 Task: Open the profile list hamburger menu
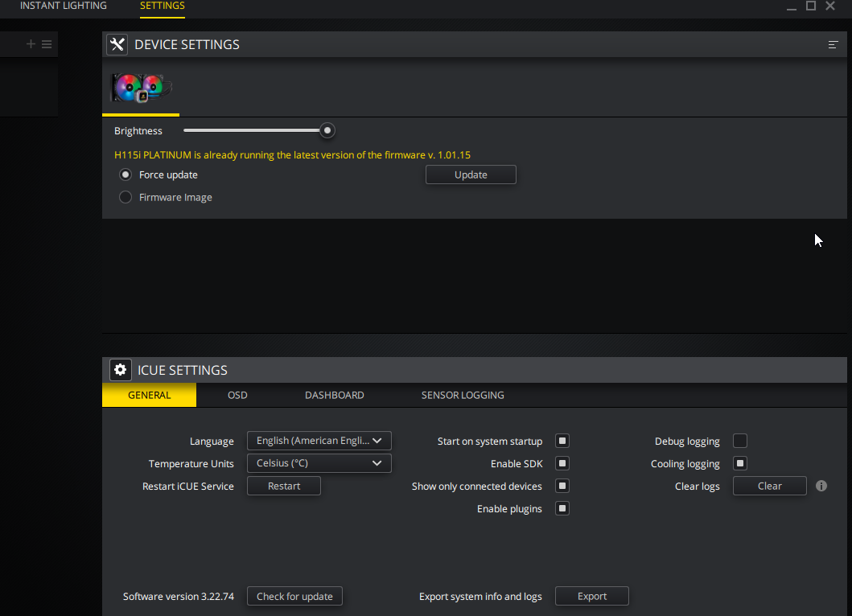click(x=47, y=44)
